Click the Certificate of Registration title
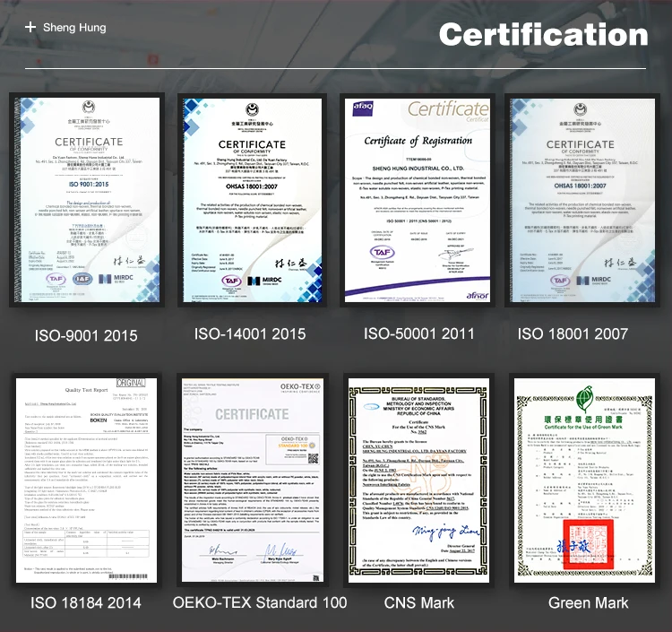672x632 pixels. tap(418, 141)
